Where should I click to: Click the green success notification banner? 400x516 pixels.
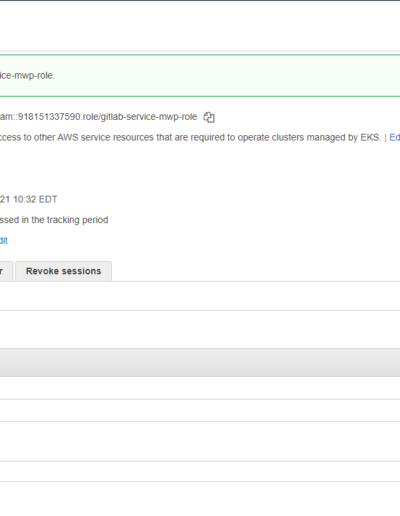point(200,76)
